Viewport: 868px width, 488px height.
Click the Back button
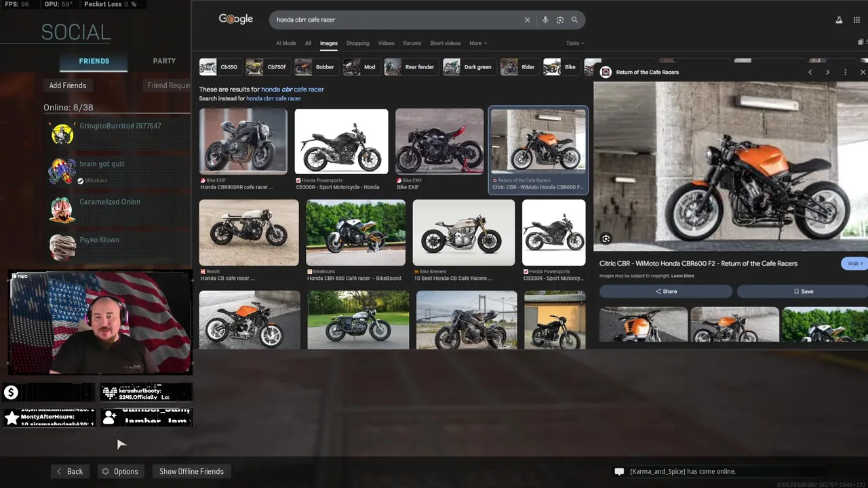[70, 472]
